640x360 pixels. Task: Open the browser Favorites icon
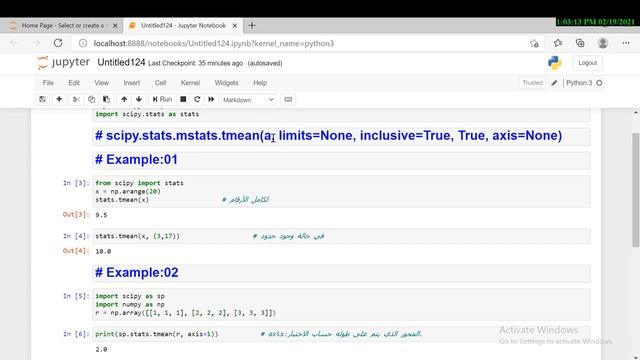[558, 43]
